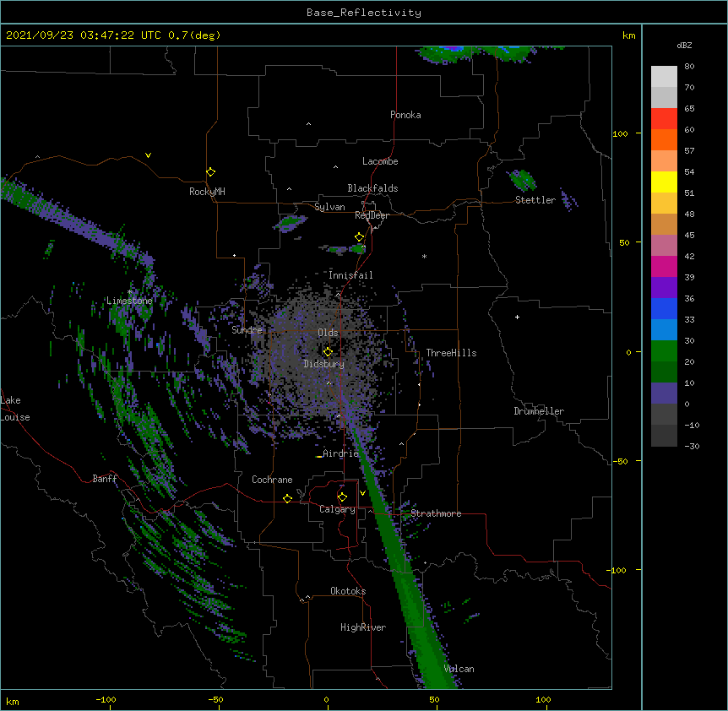This screenshot has height=711, width=728.
Task: Click the asterisk marker above Limestone label
Action: tap(130, 292)
